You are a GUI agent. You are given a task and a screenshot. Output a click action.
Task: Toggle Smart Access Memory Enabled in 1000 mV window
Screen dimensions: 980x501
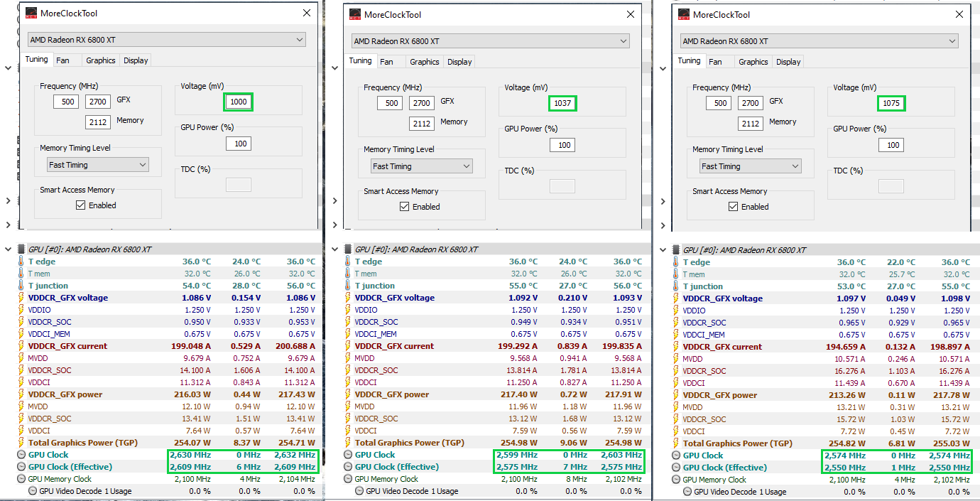point(81,205)
